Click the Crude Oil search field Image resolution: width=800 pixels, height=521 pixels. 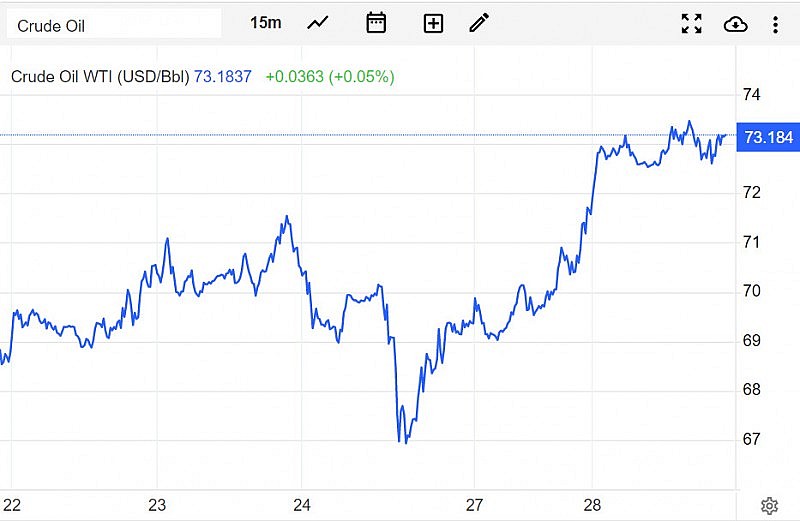click(x=113, y=24)
